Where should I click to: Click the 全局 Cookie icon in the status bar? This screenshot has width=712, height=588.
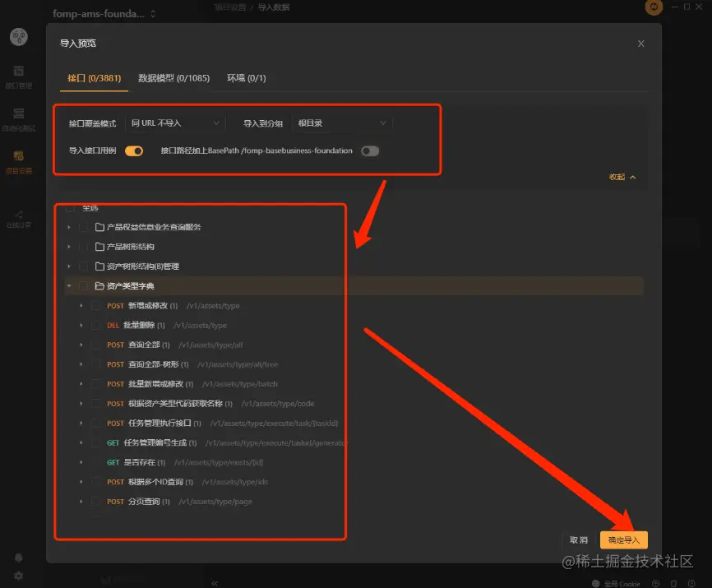click(596, 583)
